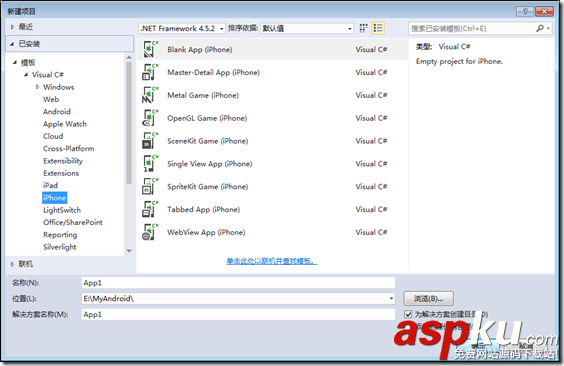Close the 新建项目 dialog
The width and height of the screenshot is (564, 366).
[544, 12]
